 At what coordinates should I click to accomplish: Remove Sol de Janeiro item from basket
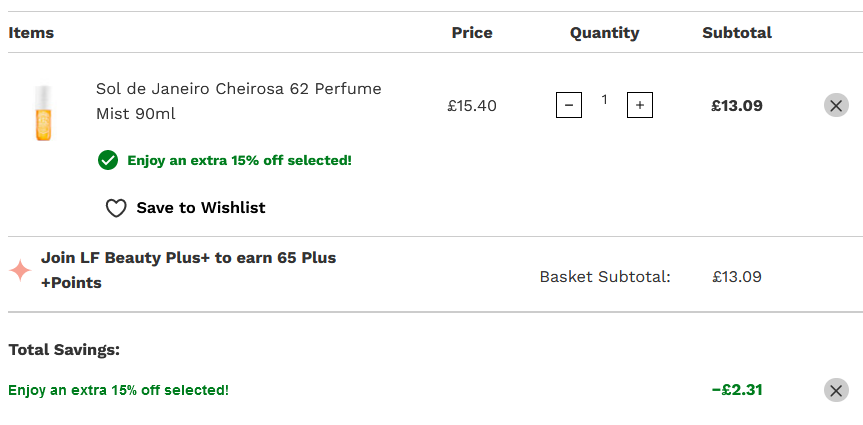[836, 105]
